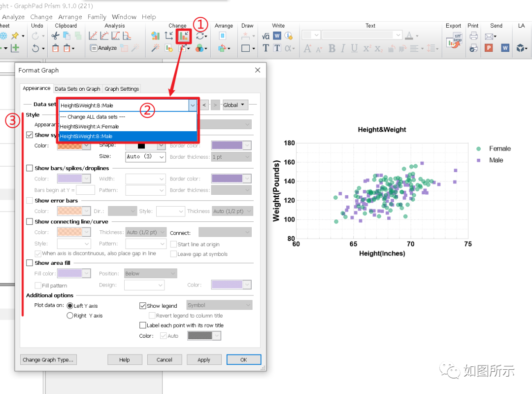Open the Arrange menu in the menu bar
Screen dimensions: 532x394
[70, 17]
